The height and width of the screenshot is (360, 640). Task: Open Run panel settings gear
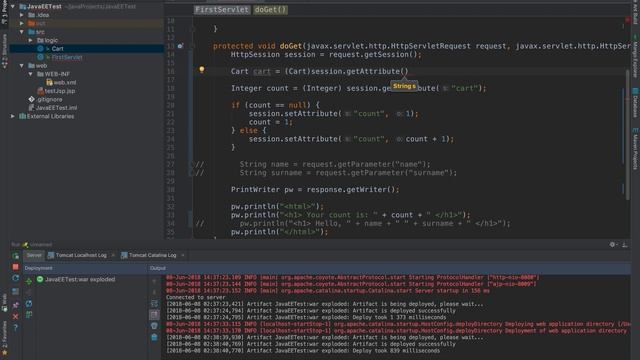pyautogui.click(x=612, y=244)
